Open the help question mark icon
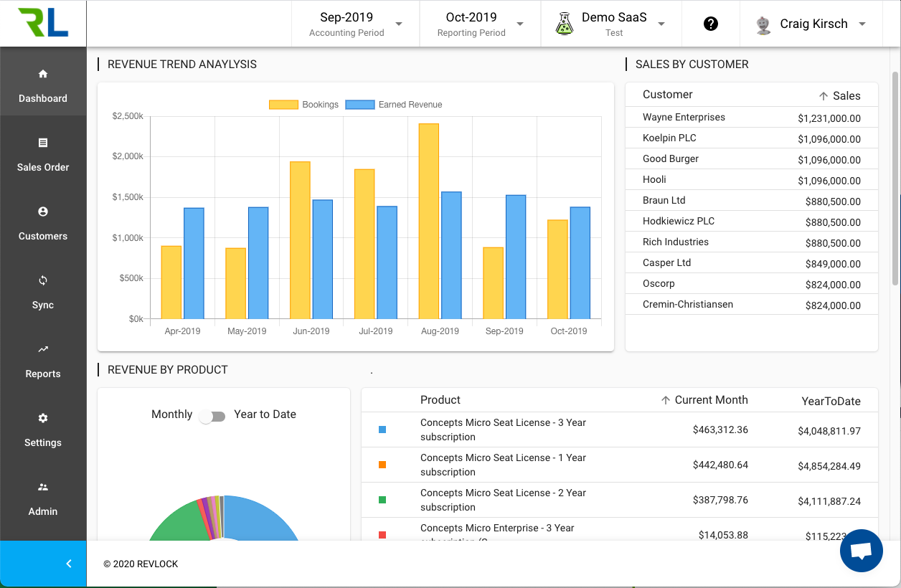The height and width of the screenshot is (588, 901). click(711, 24)
